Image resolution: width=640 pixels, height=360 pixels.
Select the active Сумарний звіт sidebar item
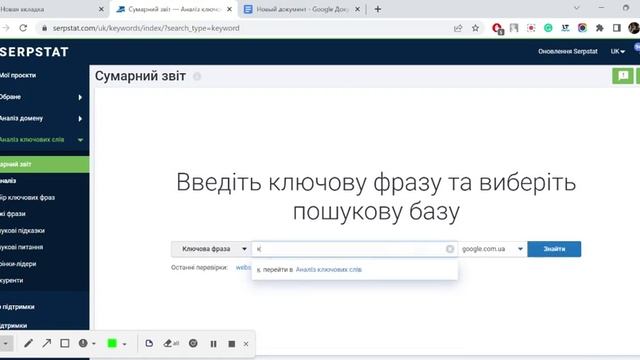coord(44,164)
